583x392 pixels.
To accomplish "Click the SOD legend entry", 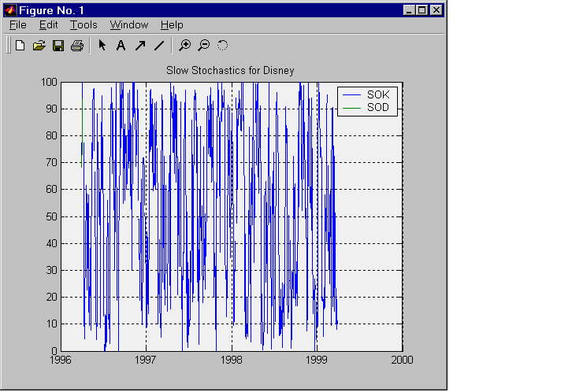I will coord(378,107).
